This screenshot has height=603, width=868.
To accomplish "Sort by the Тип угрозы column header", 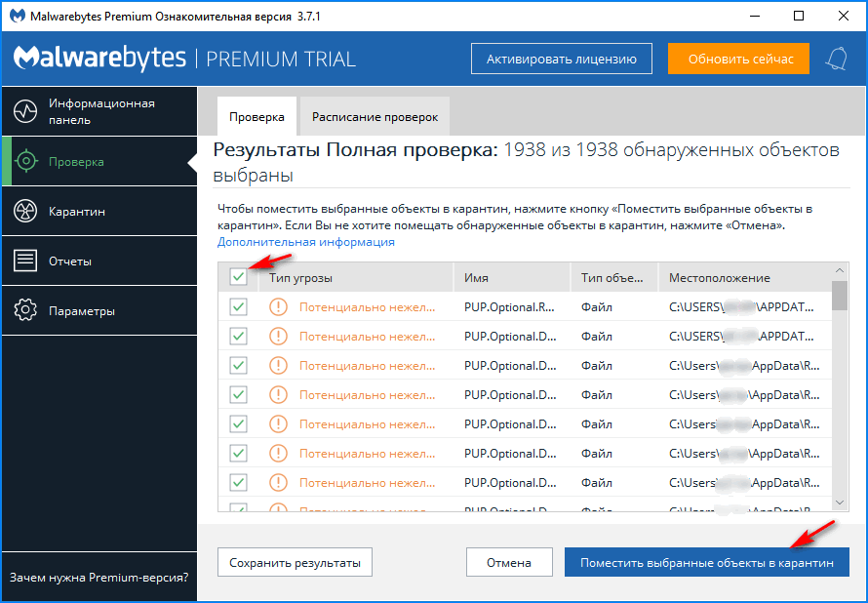I will pos(356,277).
